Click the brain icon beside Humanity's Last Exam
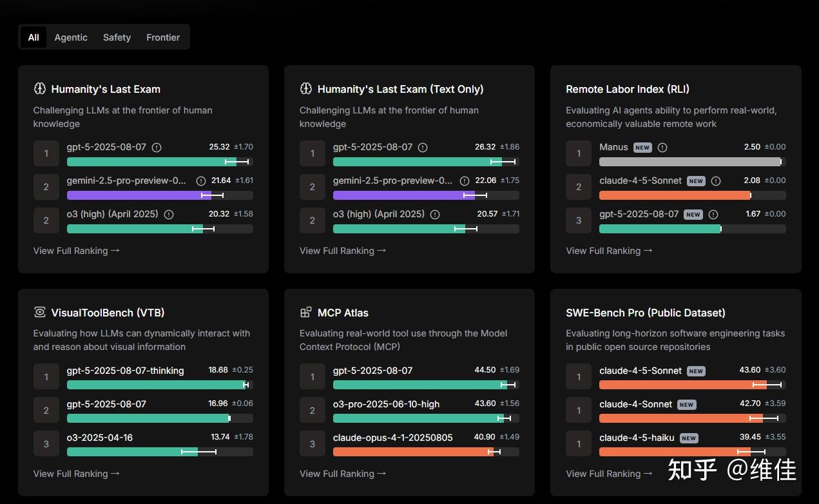The height and width of the screenshot is (504, 819). pyautogui.click(x=40, y=89)
